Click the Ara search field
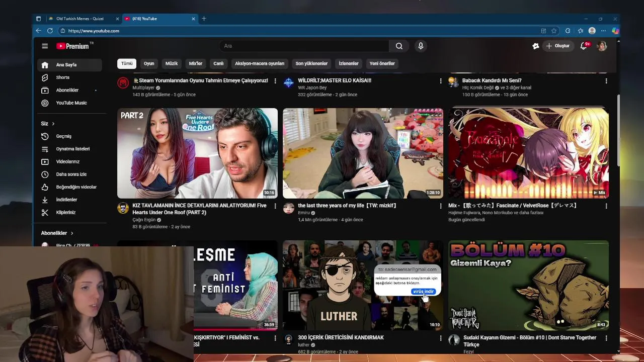The width and height of the screenshot is (644, 362). tap(304, 46)
